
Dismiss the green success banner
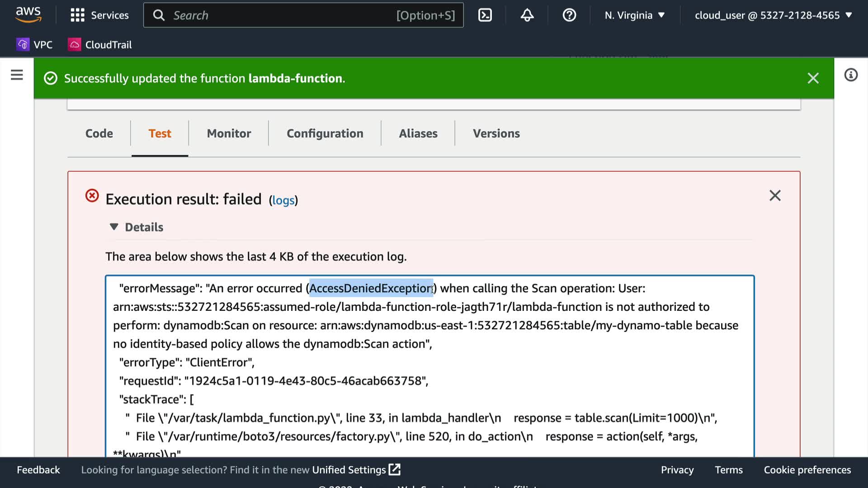click(x=813, y=79)
